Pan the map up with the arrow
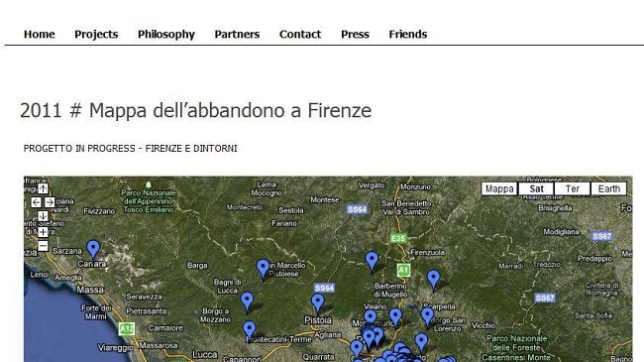 [x=43, y=188]
